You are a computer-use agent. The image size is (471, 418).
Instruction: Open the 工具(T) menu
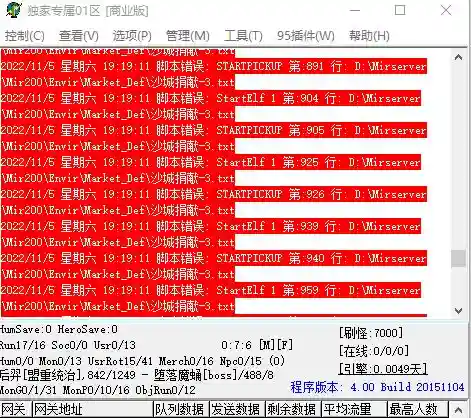pos(243,36)
